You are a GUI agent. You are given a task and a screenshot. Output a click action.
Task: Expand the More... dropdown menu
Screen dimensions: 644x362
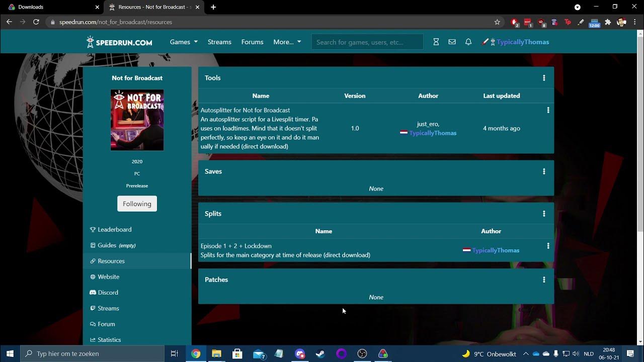tap(287, 42)
